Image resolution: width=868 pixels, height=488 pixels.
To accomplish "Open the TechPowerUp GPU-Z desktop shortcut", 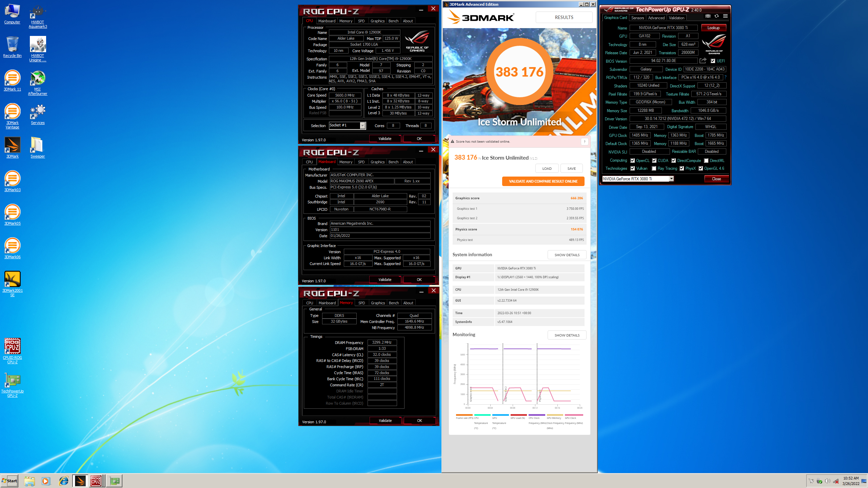I will point(12,385).
